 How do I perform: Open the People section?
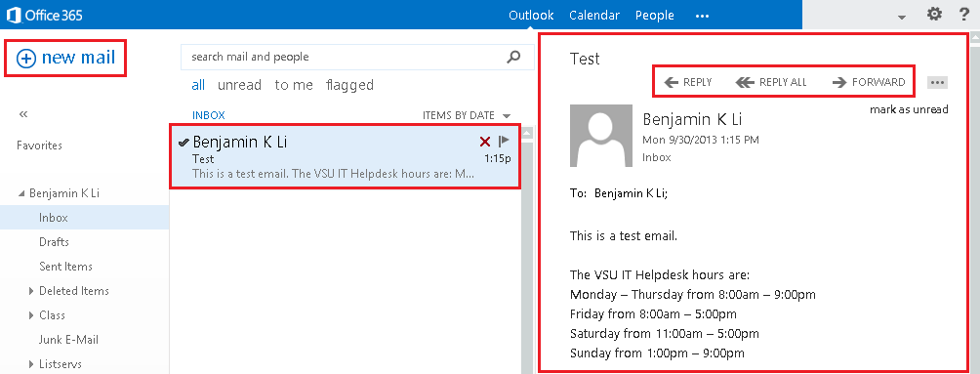[654, 15]
